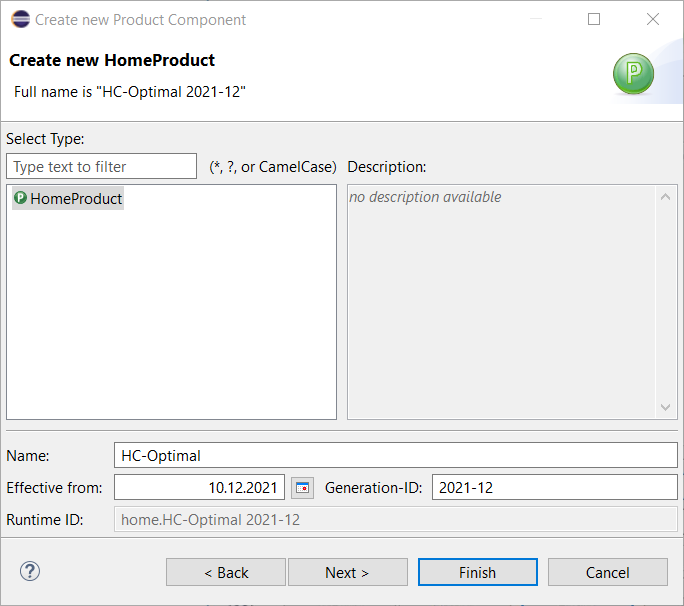Click the Generation-ID field showing 2021-12
The width and height of the screenshot is (684, 606).
pos(554,488)
